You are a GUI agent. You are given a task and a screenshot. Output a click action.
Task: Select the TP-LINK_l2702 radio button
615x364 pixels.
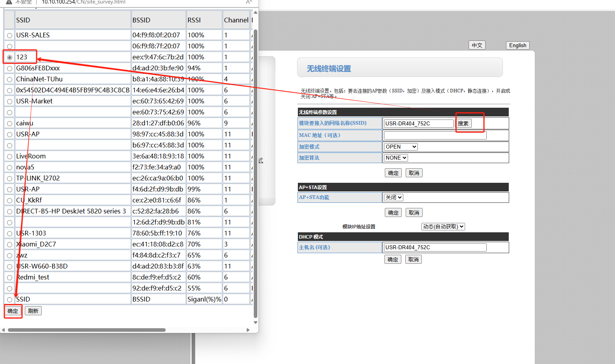tap(10, 178)
